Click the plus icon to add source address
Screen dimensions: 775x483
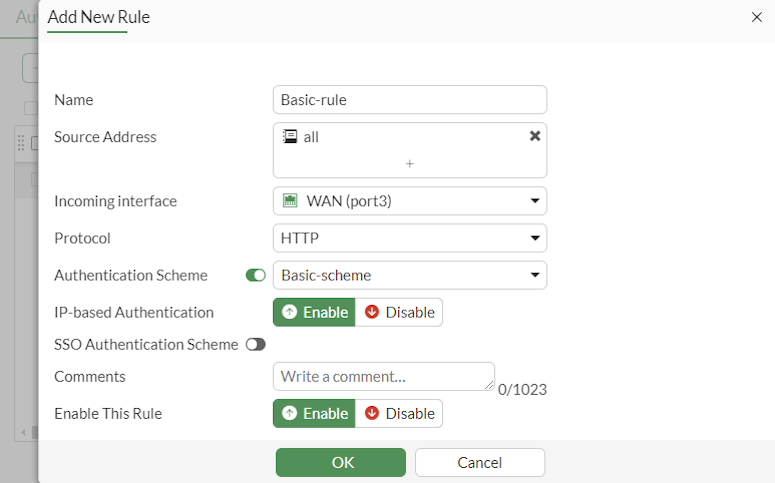click(410, 163)
